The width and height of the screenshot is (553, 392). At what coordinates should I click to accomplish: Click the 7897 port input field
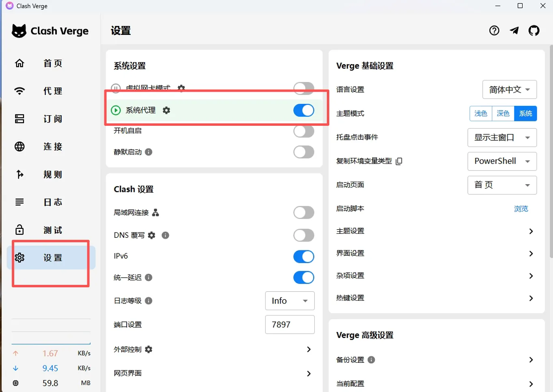click(x=290, y=325)
